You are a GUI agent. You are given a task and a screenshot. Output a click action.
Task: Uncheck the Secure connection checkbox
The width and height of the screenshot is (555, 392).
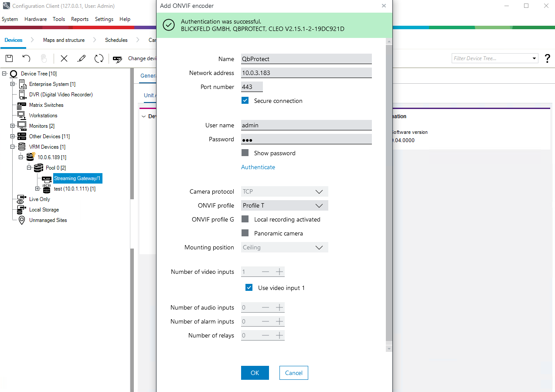point(245,101)
